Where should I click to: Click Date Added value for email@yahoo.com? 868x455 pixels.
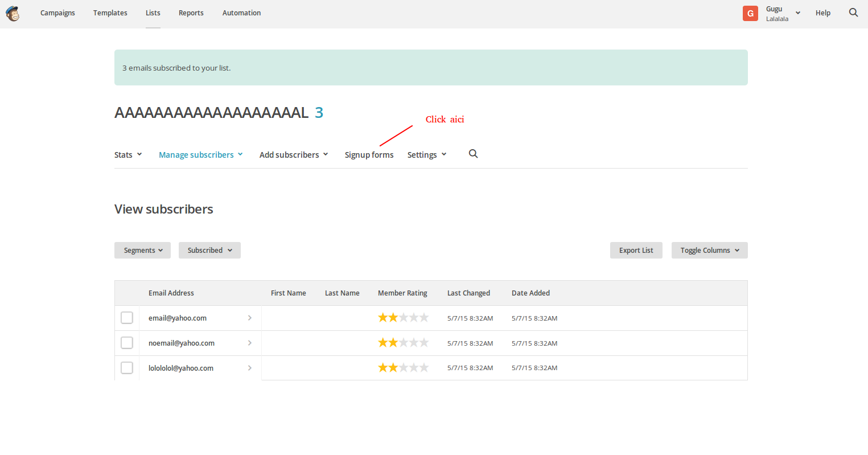[534, 318]
